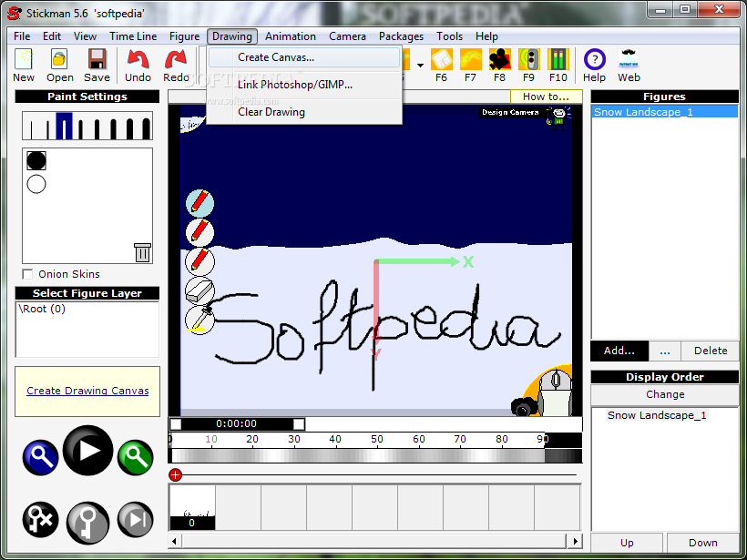747x560 pixels.
Task: Open the Packages menu
Action: 401,36
